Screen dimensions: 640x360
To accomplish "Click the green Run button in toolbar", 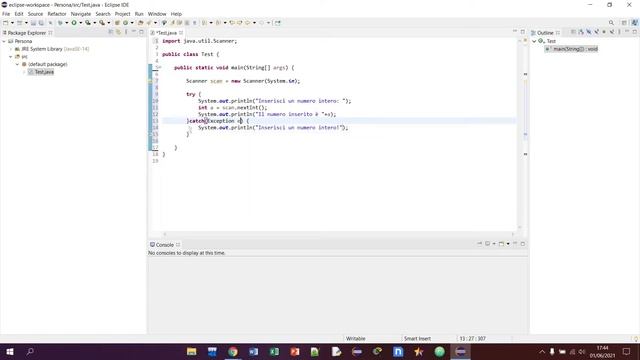I will 74,23.
